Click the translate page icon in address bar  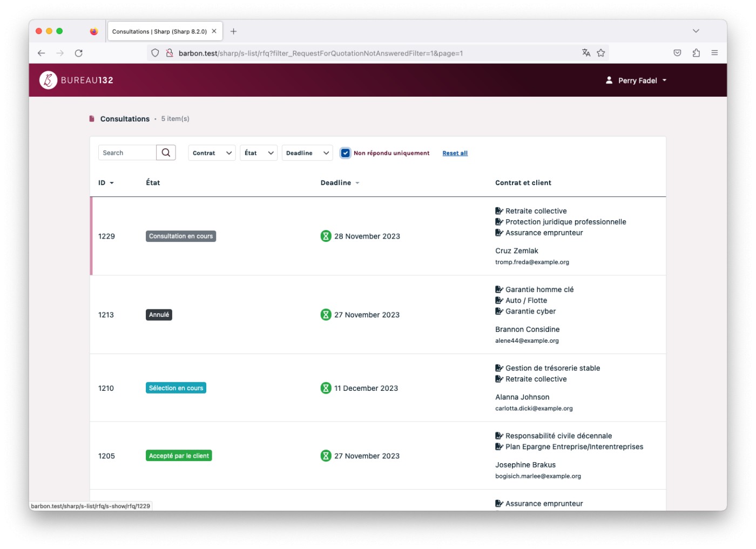coord(586,53)
